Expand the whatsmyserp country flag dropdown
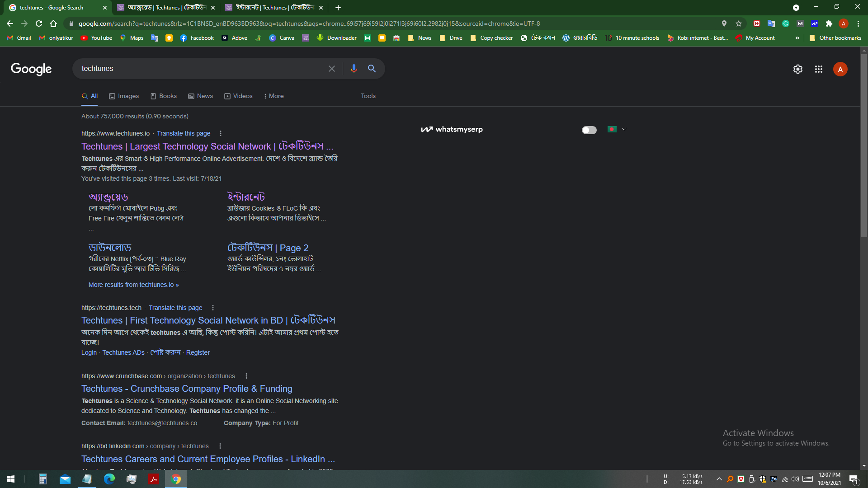The height and width of the screenshot is (488, 868). [x=624, y=129]
